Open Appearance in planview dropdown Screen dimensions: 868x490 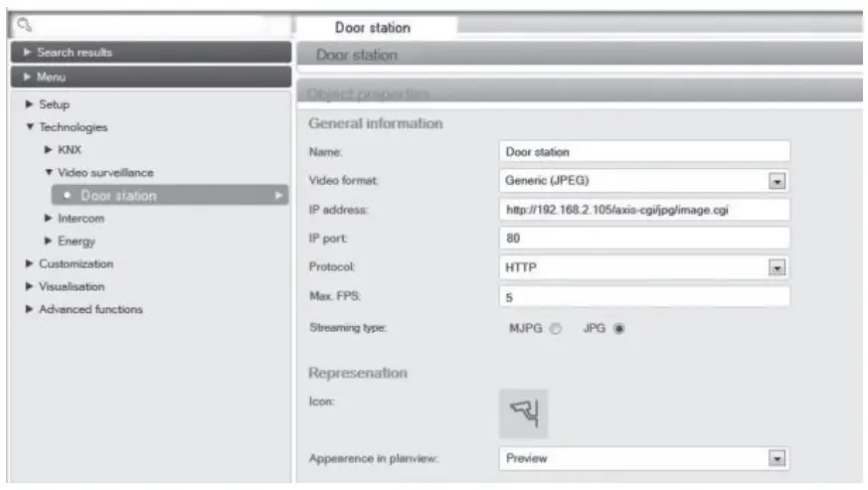pyautogui.click(x=777, y=458)
